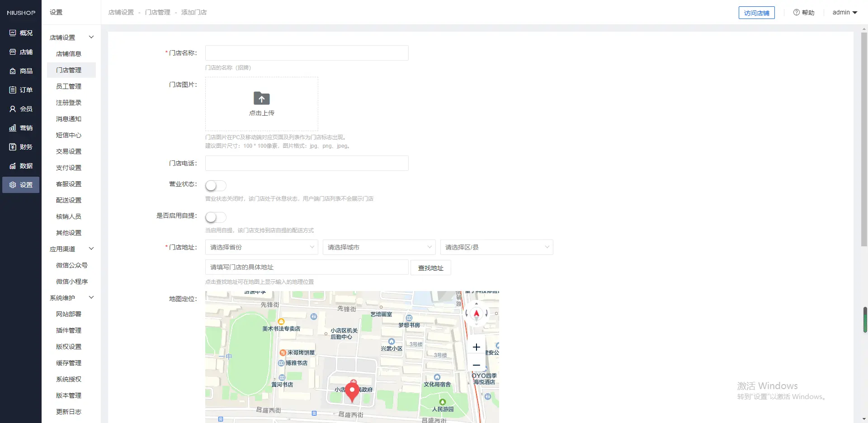Click the map zoom in plus button
This screenshot has height=423, width=868.
476,347
